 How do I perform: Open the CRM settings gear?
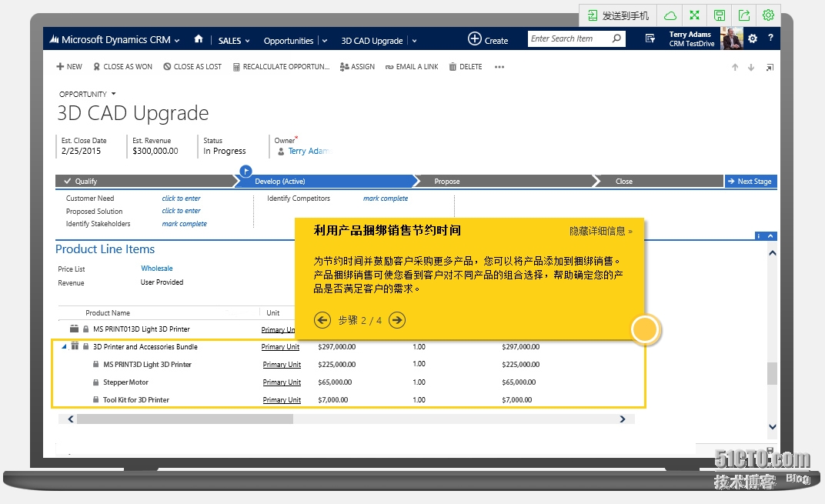pyautogui.click(x=753, y=38)
